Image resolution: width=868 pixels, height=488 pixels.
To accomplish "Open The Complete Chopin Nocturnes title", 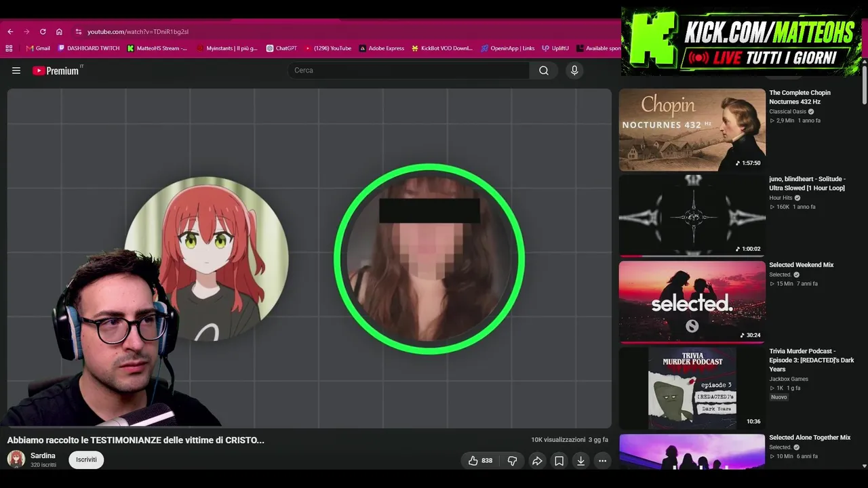I will [800, 97].
